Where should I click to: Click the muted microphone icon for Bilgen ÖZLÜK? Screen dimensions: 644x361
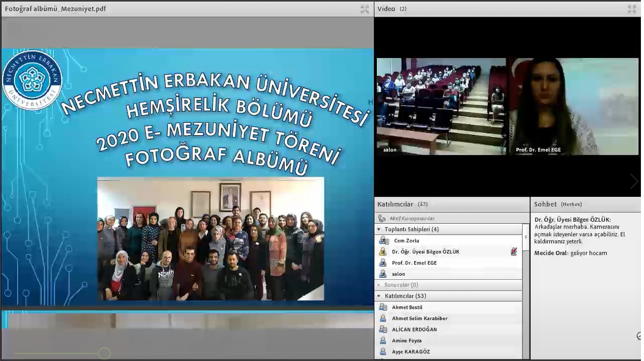[513, 252]
